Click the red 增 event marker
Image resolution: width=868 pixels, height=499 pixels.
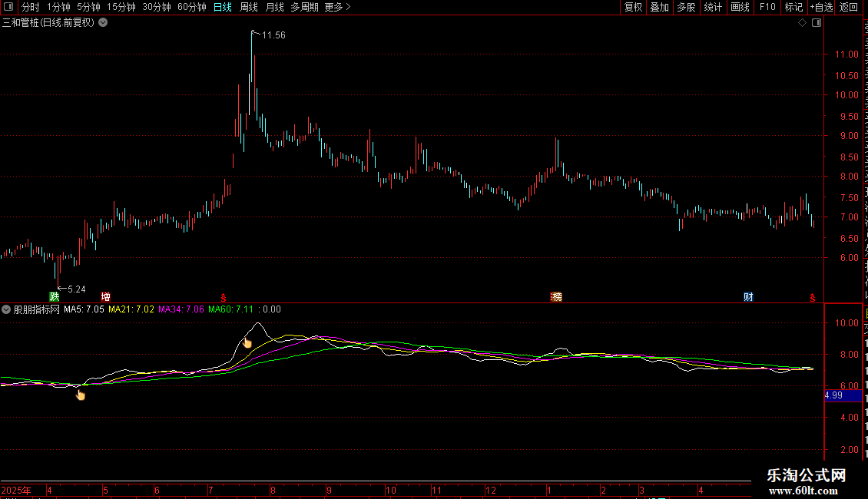coord(106,296)
